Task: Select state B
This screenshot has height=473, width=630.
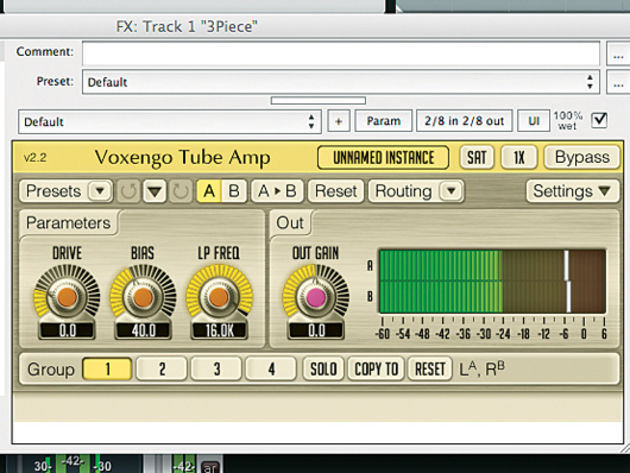Action: tap(234, 191)
